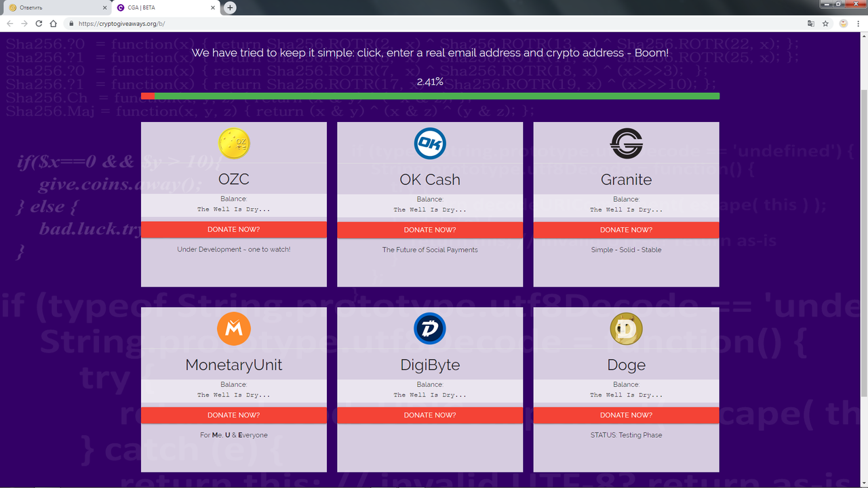Click OZC 'The Well Is Dry...' balance
Image resolution: width=868 pixels, height=488 pixels.
coord(234,209)
